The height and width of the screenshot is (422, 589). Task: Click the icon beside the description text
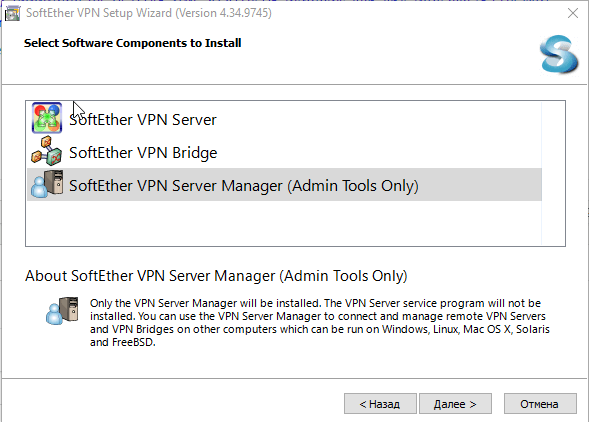[62, 311]
